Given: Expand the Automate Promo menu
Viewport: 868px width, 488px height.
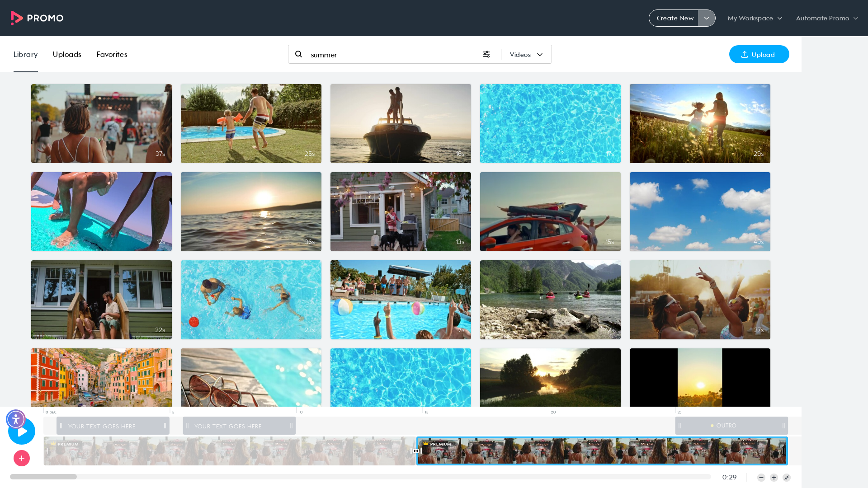Looking at the screenshot, I should click(x=827, y=18).
